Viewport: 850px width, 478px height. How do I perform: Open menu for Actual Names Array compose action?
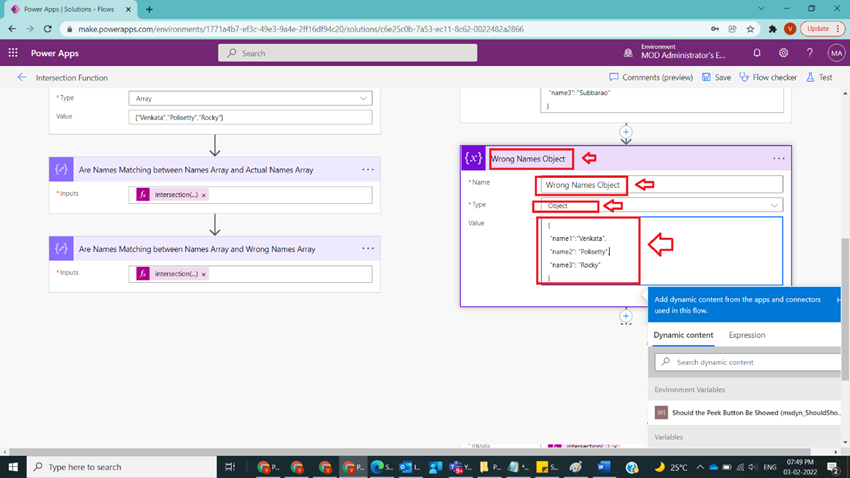click(368, 170)
